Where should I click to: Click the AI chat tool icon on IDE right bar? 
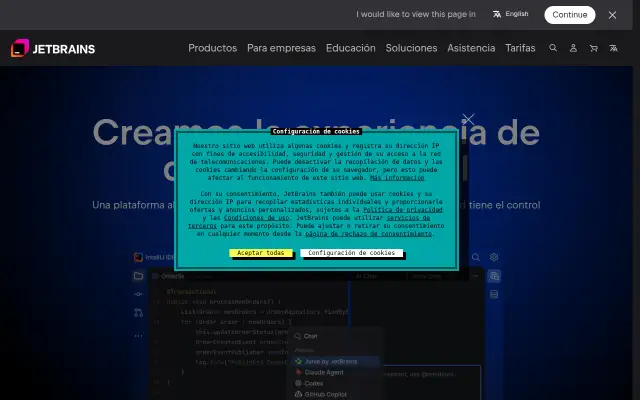494,276
